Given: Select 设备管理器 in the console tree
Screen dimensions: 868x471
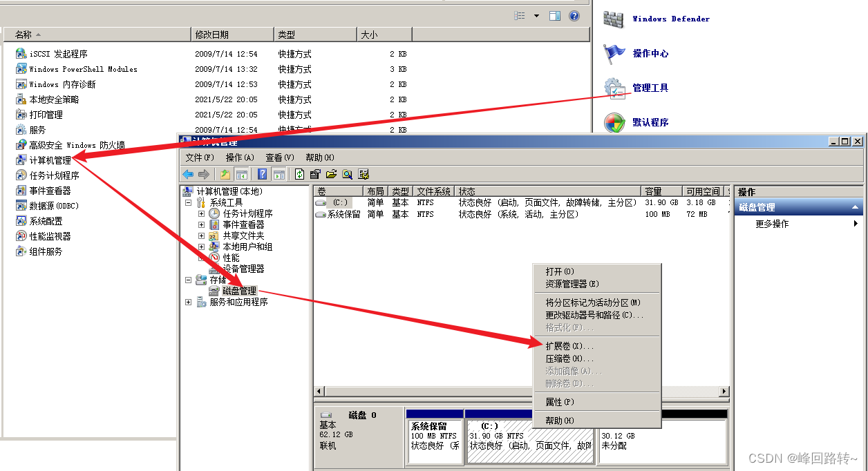Looking at the screenshot, I should 243,269.
